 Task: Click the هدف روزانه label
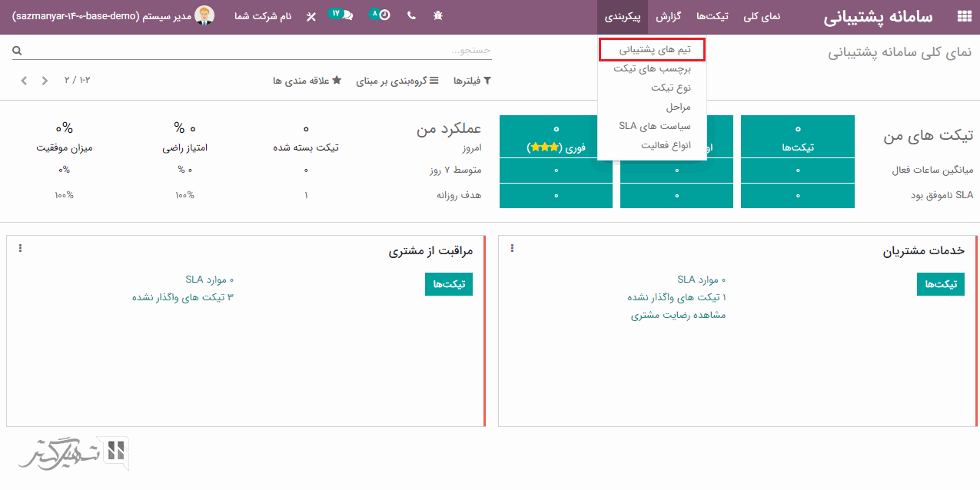[458, 195]
